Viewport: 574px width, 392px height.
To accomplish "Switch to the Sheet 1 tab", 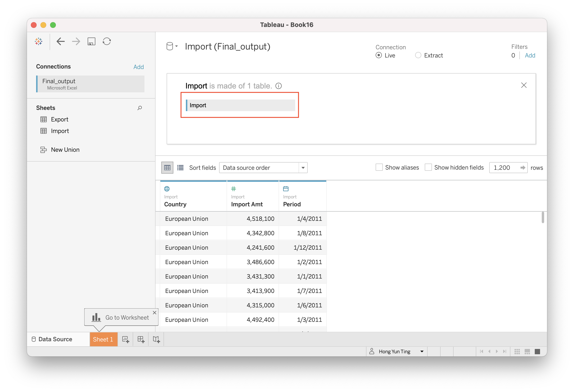I will tap(103, 340).
